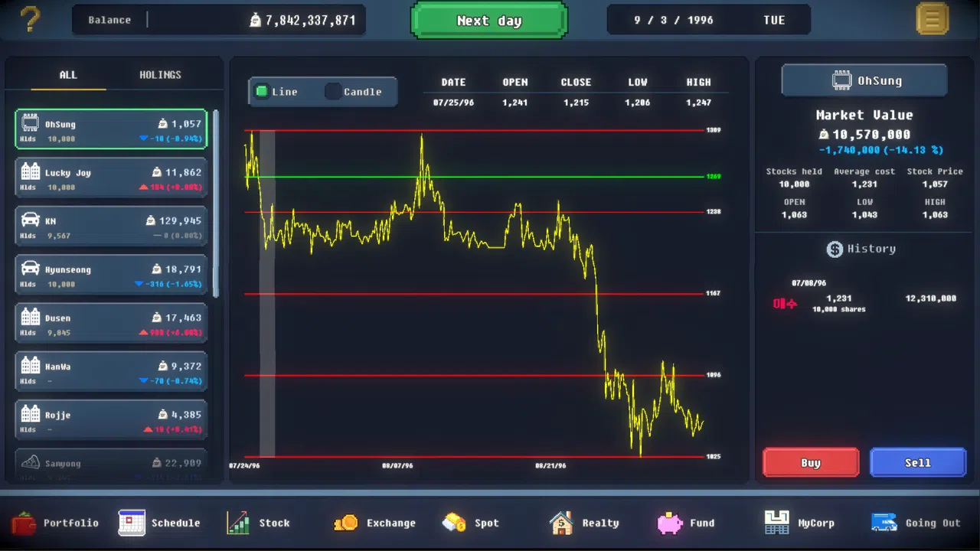980x551 pixels.
Task: Click the OhSung title button in detail panel
Action: click(x=864, y=80)
